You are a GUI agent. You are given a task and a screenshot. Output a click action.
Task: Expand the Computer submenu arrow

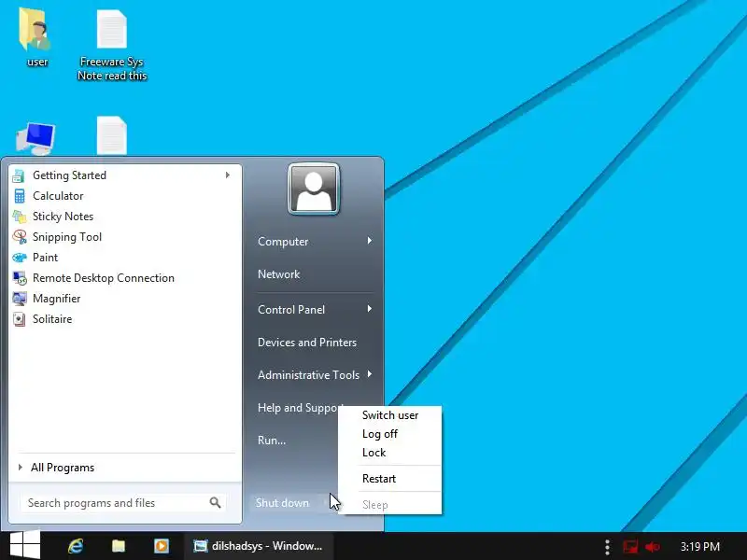369,241
